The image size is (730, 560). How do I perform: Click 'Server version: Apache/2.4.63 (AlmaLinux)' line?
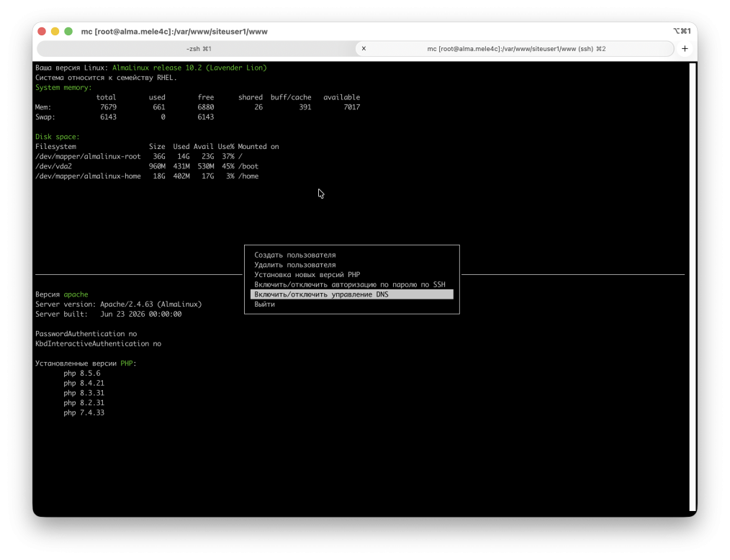(x=119, y=304)
